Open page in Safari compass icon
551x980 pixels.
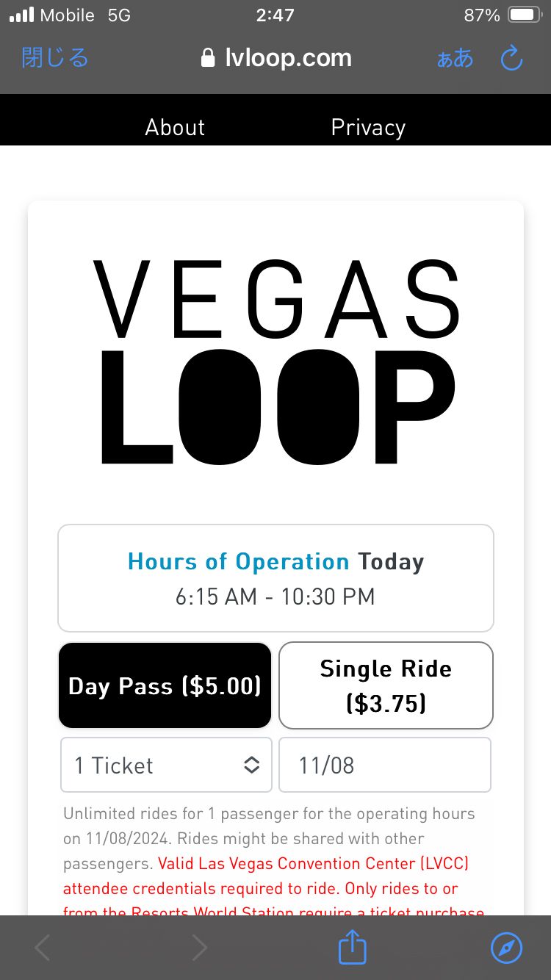(506, 948)
